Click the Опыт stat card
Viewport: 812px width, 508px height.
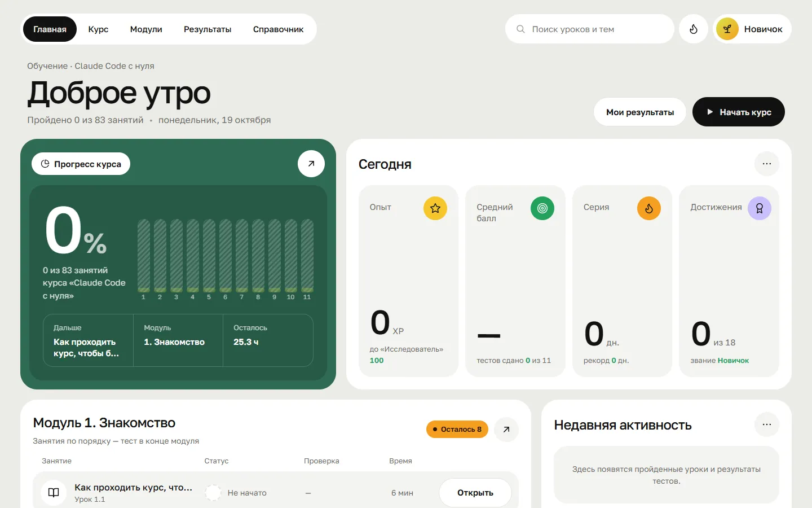tap(409, 281)
